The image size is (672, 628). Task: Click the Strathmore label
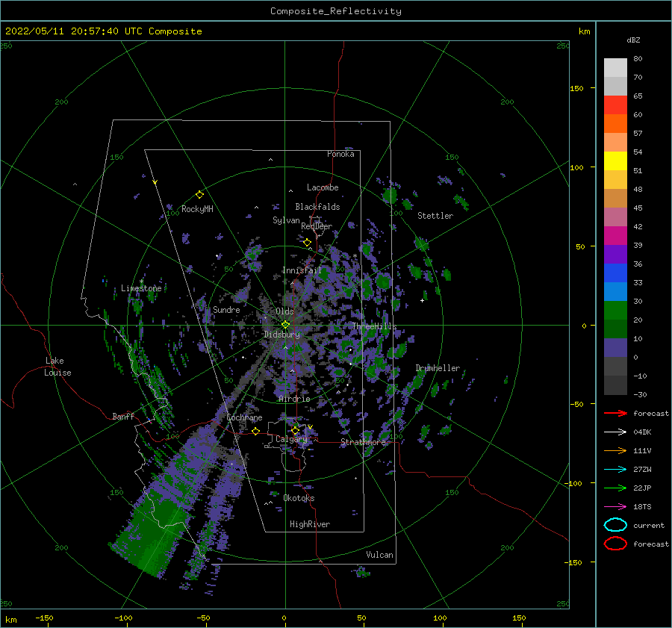364,442
